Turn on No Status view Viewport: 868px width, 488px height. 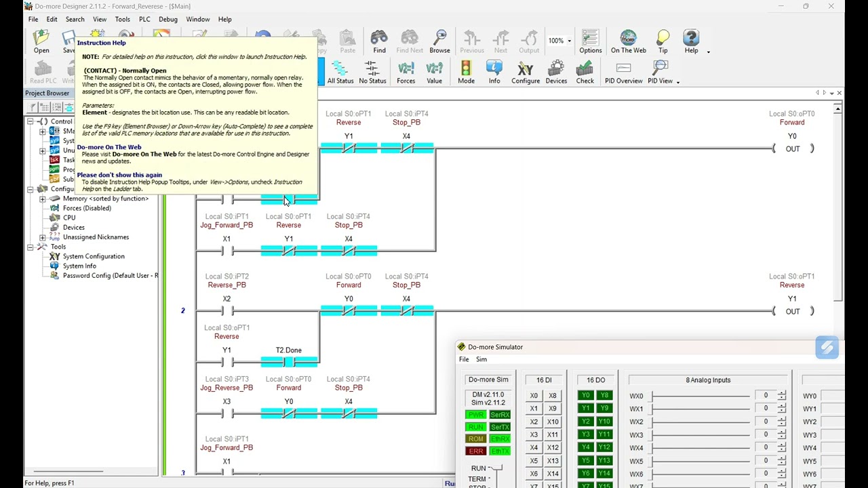point(372,73)
